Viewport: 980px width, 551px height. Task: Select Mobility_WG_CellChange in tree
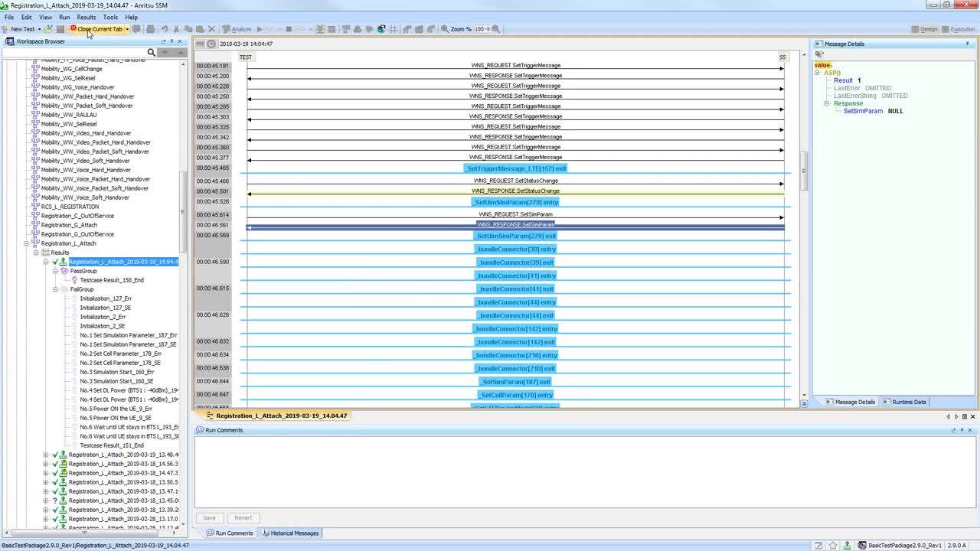pos(71,69)
